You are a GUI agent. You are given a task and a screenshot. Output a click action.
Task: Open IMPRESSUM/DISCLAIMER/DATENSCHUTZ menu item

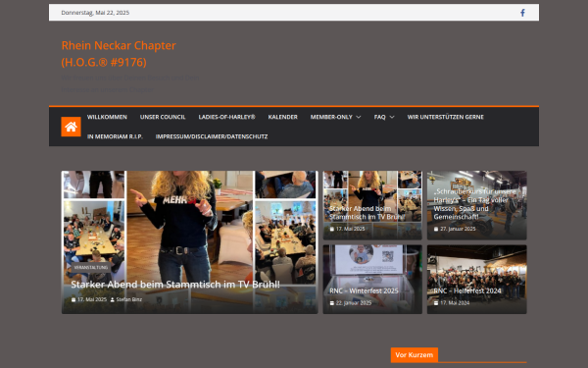coord(212,136)
